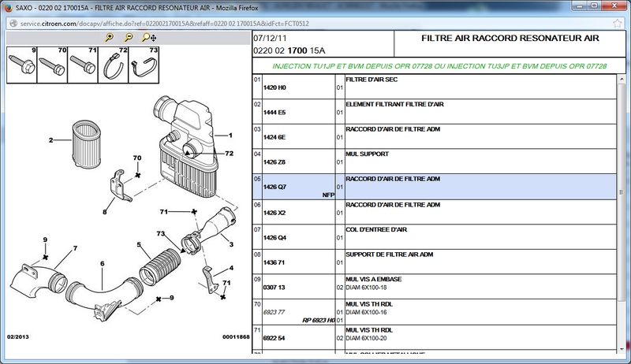This screenshot has width=631, height=364.
Task: Select row 01 FILTRE D'AIR SEC
Action: (x=435, y=87)
